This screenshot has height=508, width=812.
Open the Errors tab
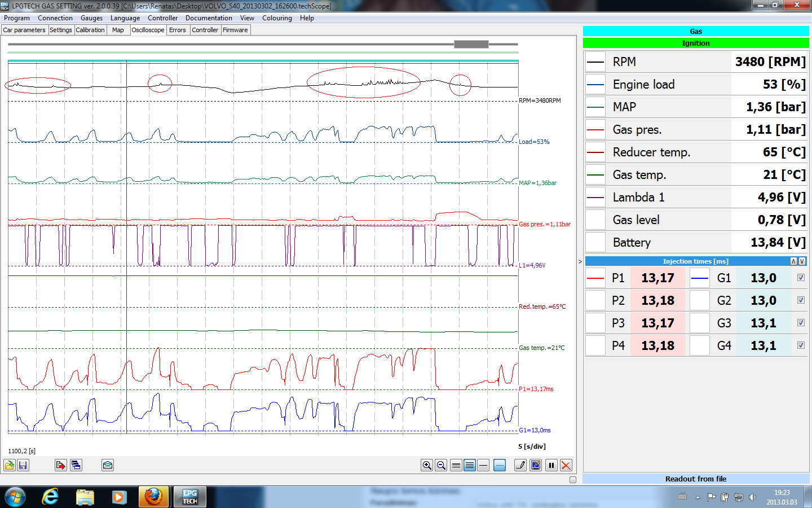(x=178, y=30)
